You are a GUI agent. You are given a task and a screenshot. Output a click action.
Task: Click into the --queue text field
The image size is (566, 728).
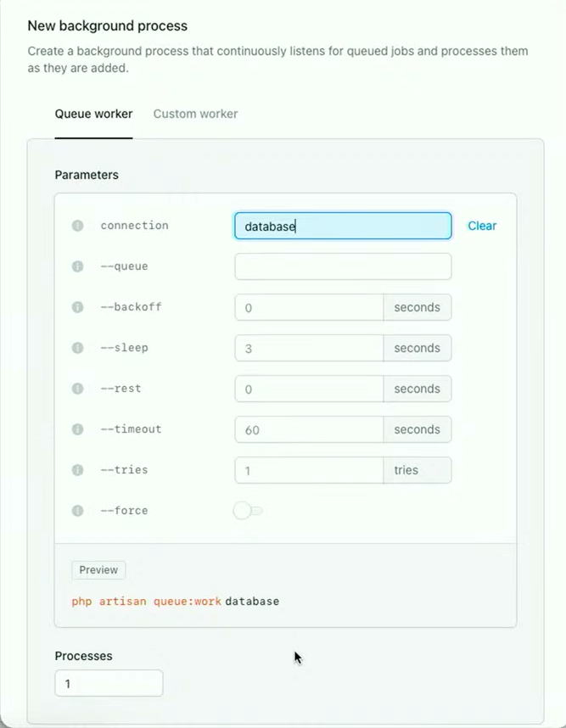click(x=343, y=266)
